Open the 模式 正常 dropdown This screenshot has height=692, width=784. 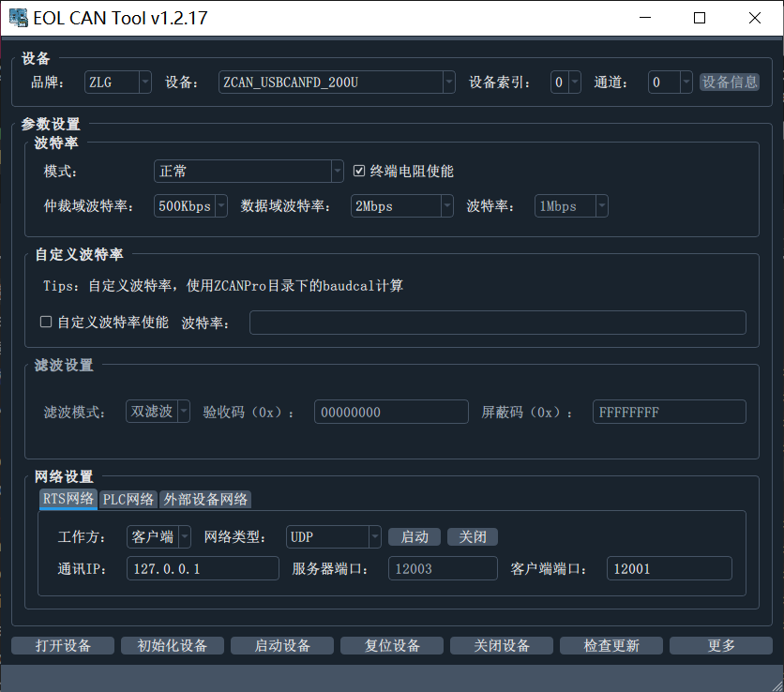(249, 172)
